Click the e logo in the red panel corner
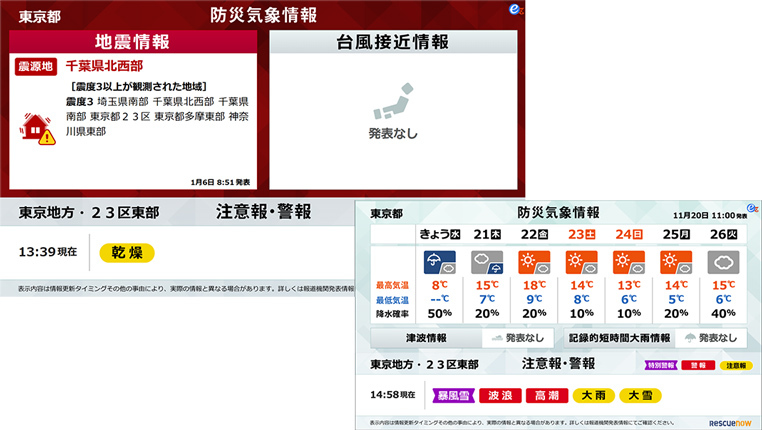This screenshot has height=430, width=762. click(513, 8)
